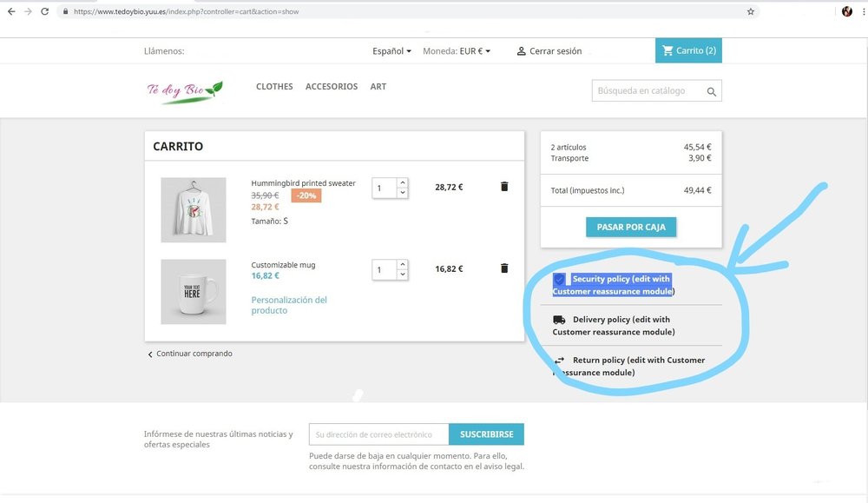This screenshot has height=503, width=868.
Task: Click the chevron left of Continuar comprando
Action: point(149,354)
